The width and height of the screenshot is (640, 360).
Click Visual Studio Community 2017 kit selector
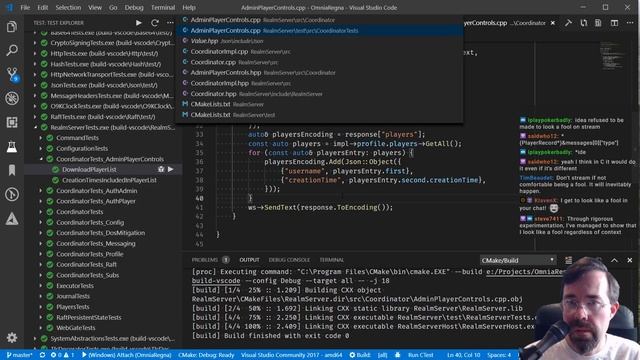coord(291,355)
